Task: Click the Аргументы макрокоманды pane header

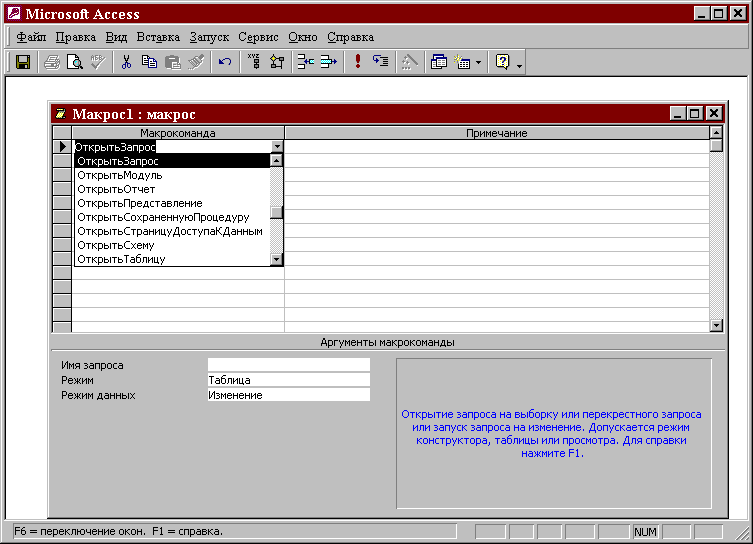Action: 388,342
